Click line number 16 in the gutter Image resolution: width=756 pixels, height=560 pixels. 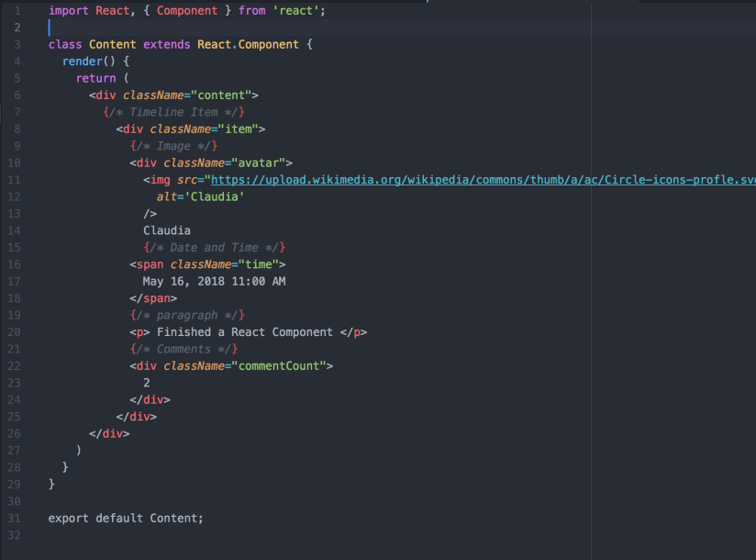coord(15,264)
